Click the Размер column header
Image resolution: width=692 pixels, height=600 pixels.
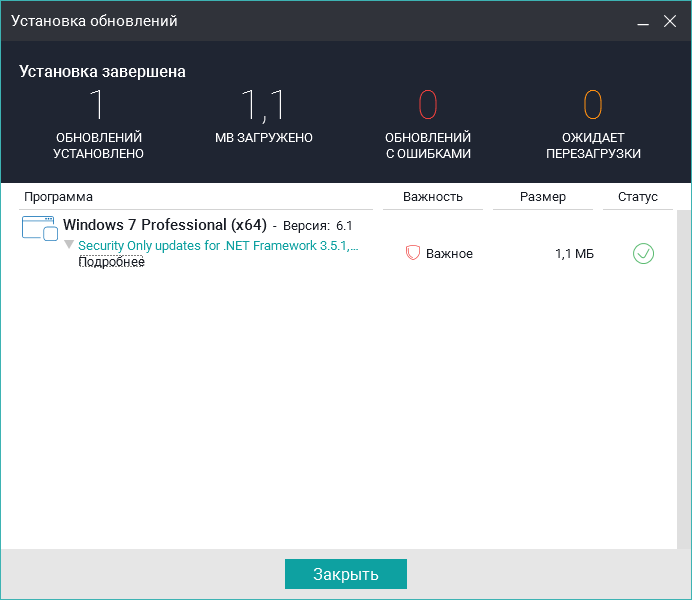point(542,197)
